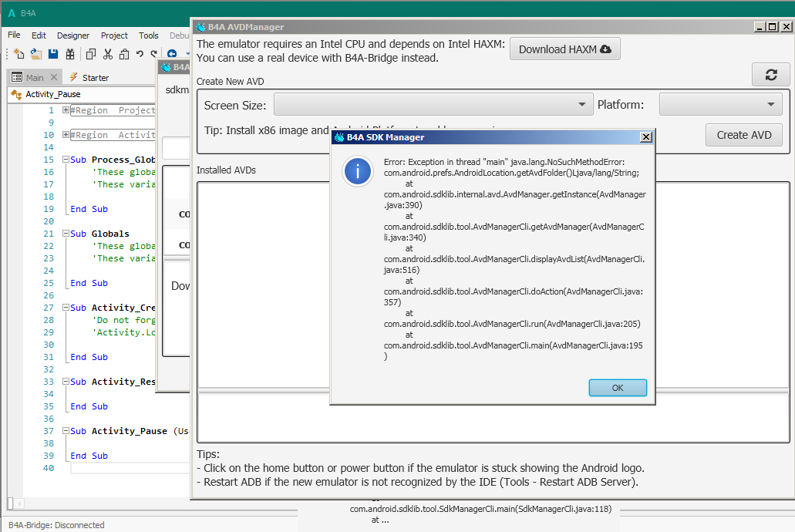Open the Platform dropdown

click(x=720, y=105)
